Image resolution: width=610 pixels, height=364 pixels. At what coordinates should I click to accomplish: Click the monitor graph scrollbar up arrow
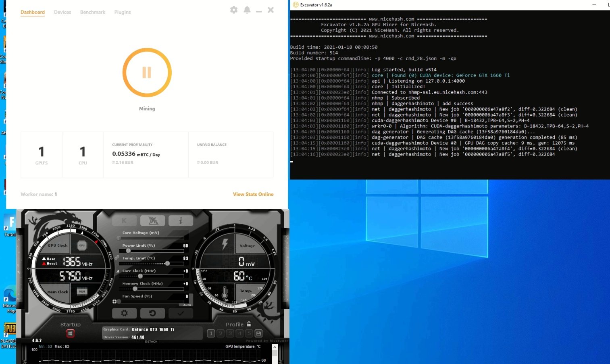pos(275,347)
